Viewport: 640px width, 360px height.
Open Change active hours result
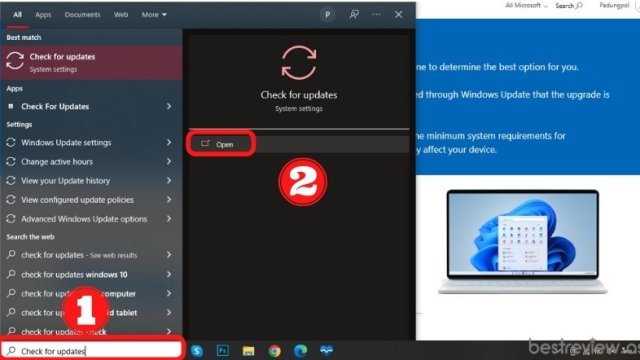point(91,162)
